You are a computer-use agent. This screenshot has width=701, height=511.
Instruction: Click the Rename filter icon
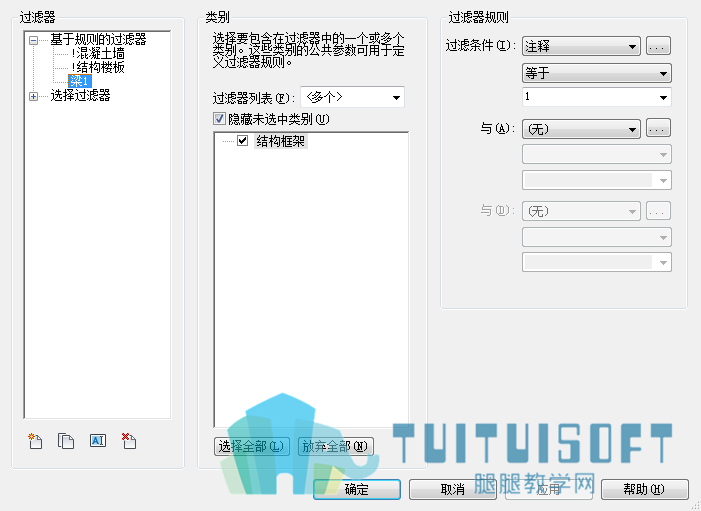pyautogui.click(x=98, y=441)
